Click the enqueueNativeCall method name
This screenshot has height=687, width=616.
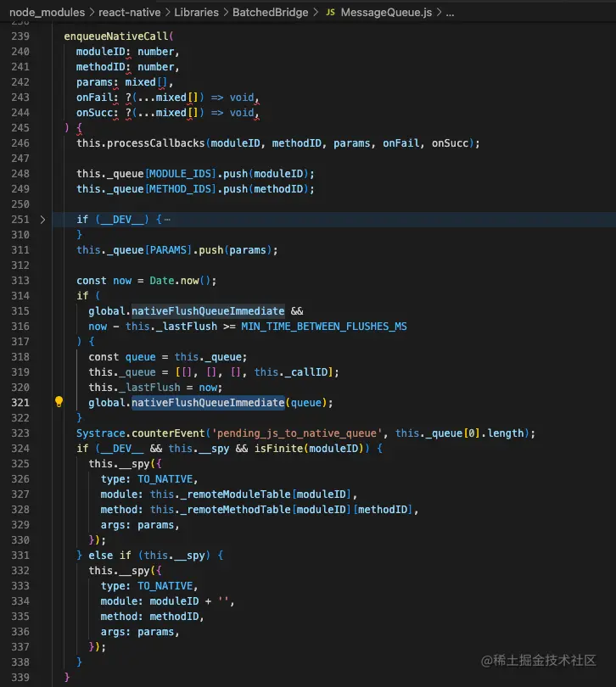tap(116, 36)
